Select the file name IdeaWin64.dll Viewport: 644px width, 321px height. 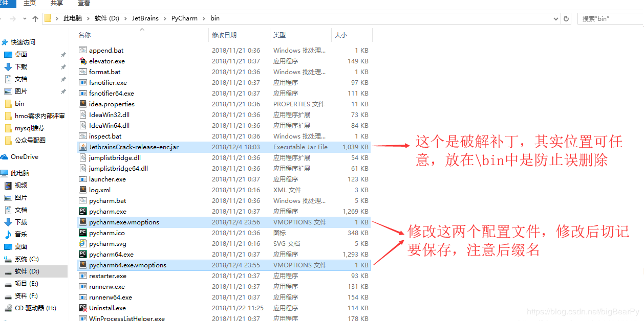(x=109, y=125)
